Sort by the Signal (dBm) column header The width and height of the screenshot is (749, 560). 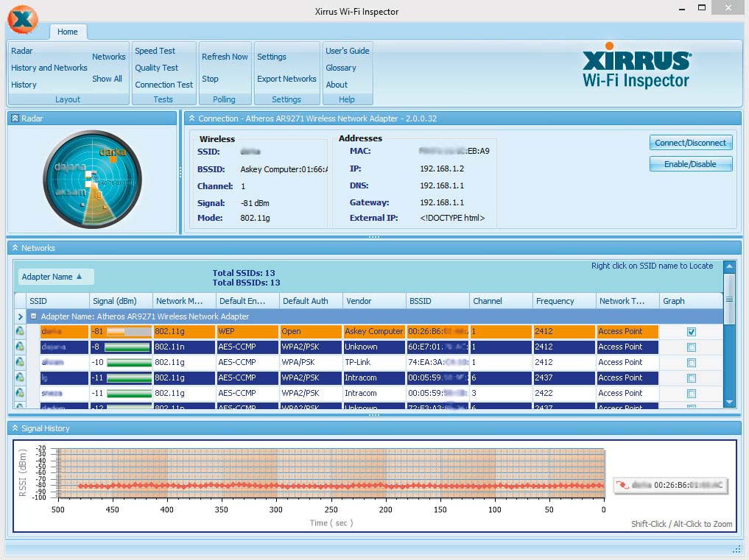[120, 301]
